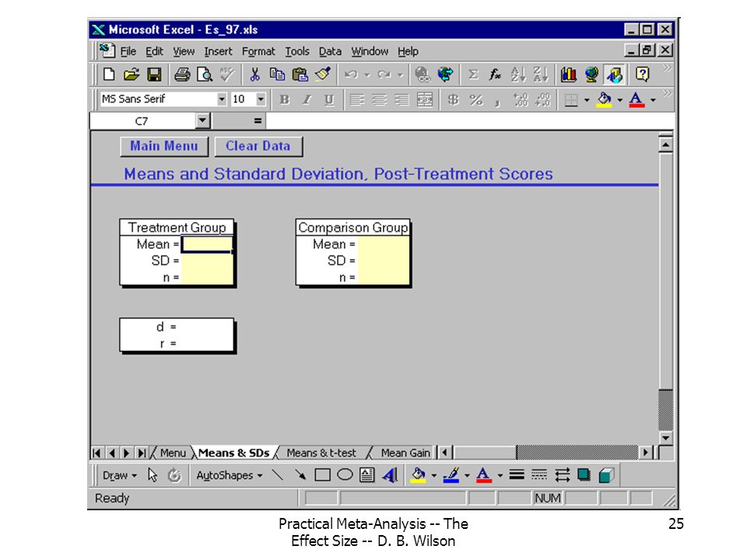The height and width of the screenshot is (560, 747).
Task: Open the File menu
Action: [x=128, y=51]
